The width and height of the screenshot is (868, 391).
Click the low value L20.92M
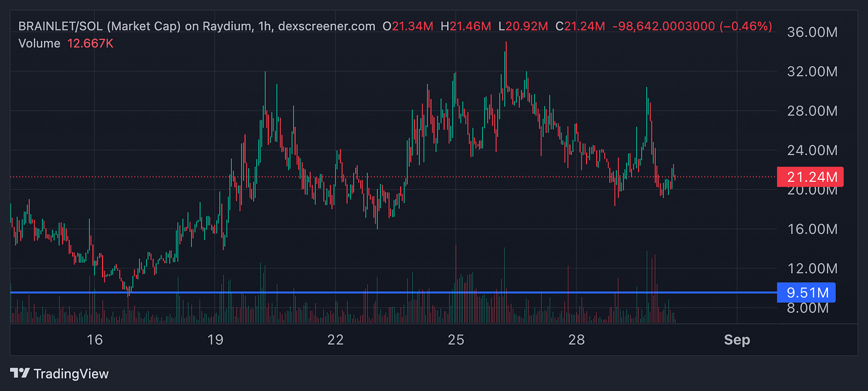point(523,26)
